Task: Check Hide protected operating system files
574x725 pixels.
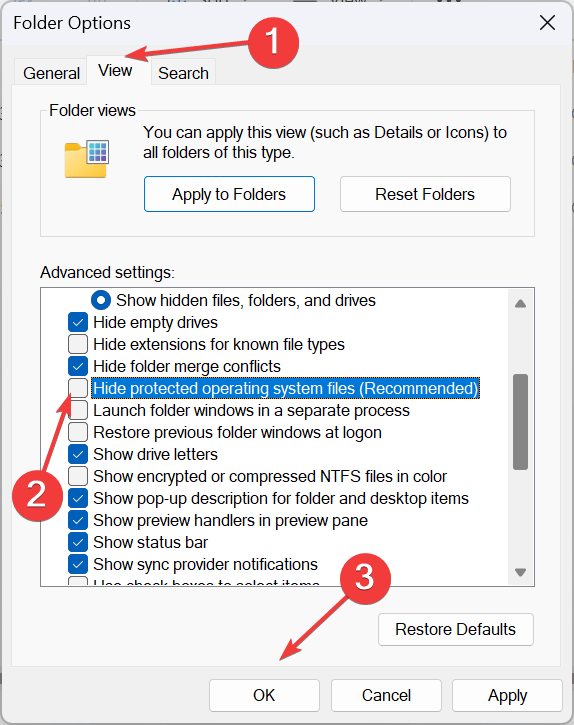Action: 78,388
